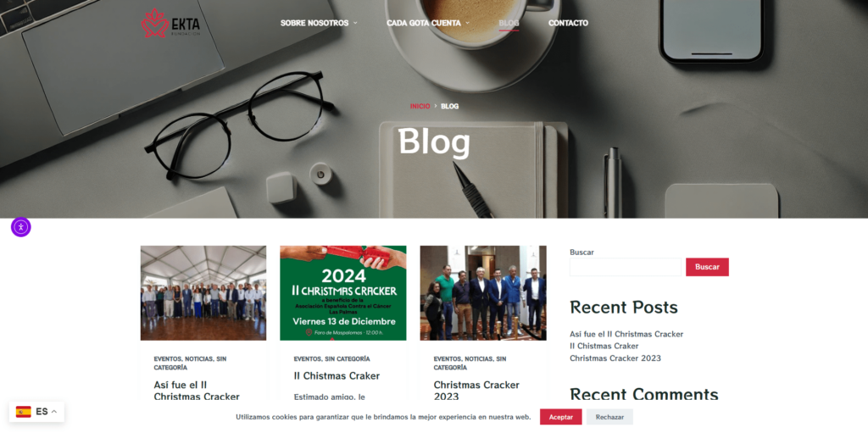868x433 pixels.
Task: Open the Blog menu item
Action: (509, 23)
